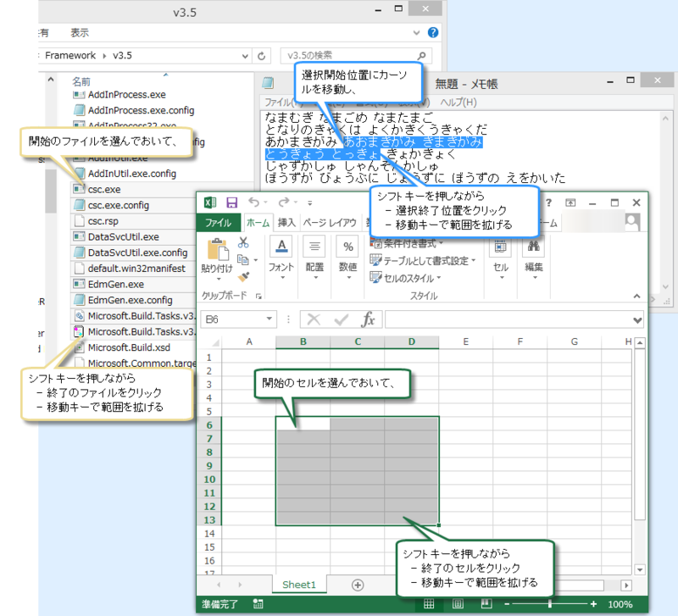Screen dimensions: 678x616
Task: Open the フォント (Font) group button
Action: point(281,258)
